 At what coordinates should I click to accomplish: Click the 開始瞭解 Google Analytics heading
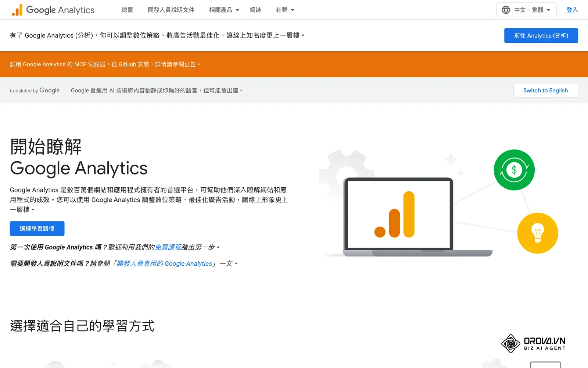(79, 158)
